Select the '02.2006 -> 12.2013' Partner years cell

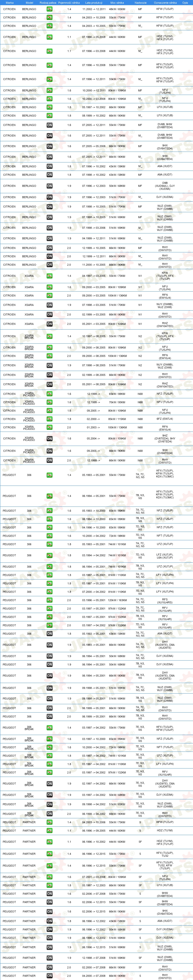click(94, 902)
